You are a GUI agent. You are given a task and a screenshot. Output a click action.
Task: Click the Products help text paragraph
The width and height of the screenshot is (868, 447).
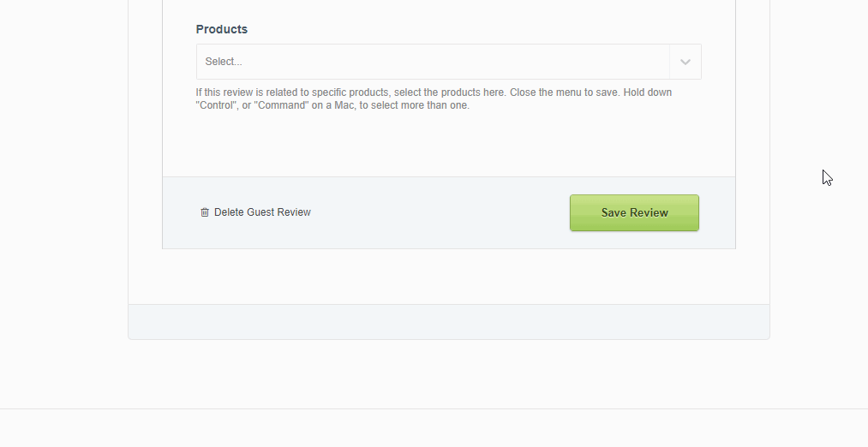(x=433, y=98)
